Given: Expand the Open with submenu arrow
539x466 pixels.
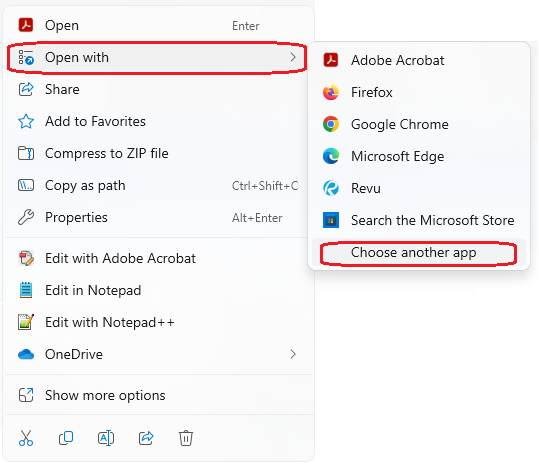Looking at the screenshot, I should 293,57.
